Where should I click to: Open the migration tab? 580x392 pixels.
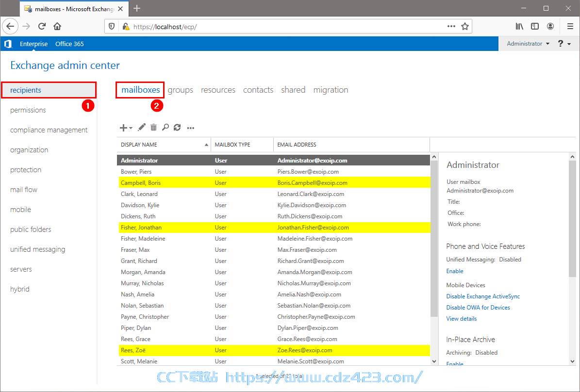pos(331,90)
